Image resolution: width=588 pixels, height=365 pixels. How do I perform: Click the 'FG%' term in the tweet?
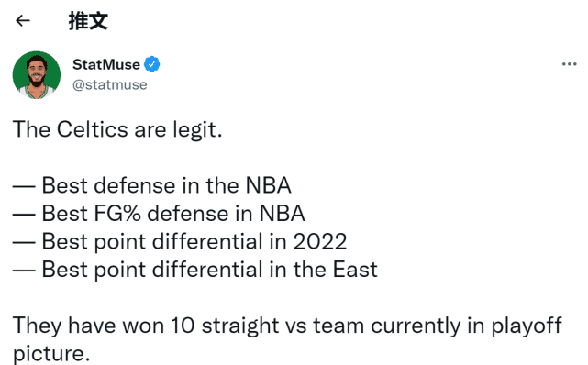point(117,214)
